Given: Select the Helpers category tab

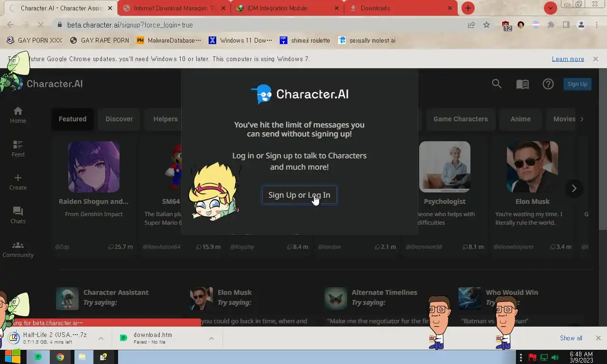Looking at the screenshot, I should (x=166, y=119).
